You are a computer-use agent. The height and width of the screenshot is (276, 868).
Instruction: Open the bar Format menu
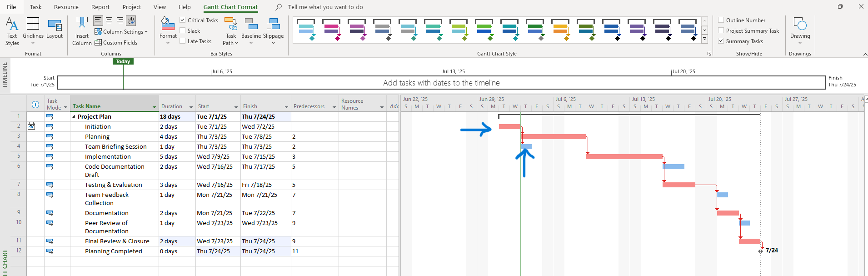coord(168,31)
